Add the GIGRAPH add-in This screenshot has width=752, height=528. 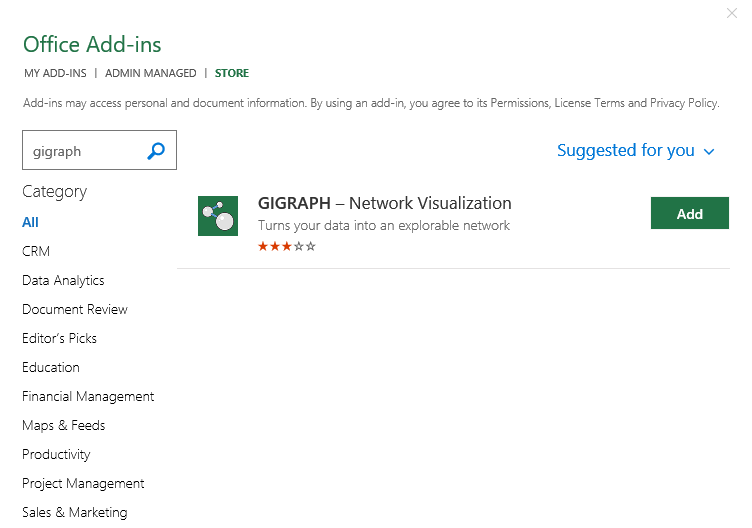pyautogui.click(x=690, y=213)
